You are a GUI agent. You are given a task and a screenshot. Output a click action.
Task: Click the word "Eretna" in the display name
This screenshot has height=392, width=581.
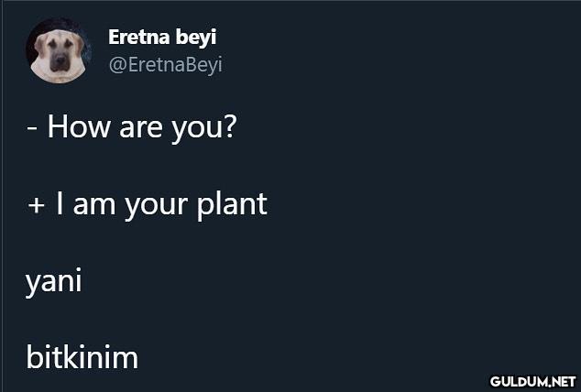coord(139,38)
